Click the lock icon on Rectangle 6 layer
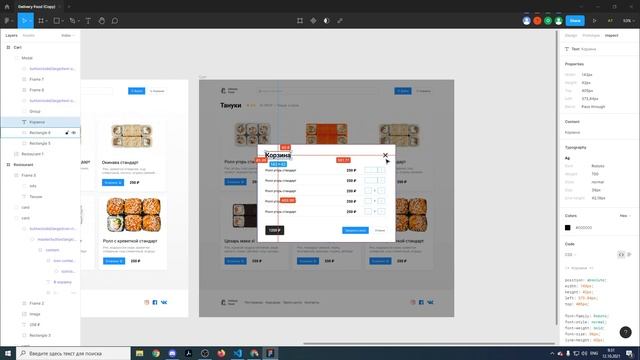Viewport: 640px width, 360px height. [67, 133]
